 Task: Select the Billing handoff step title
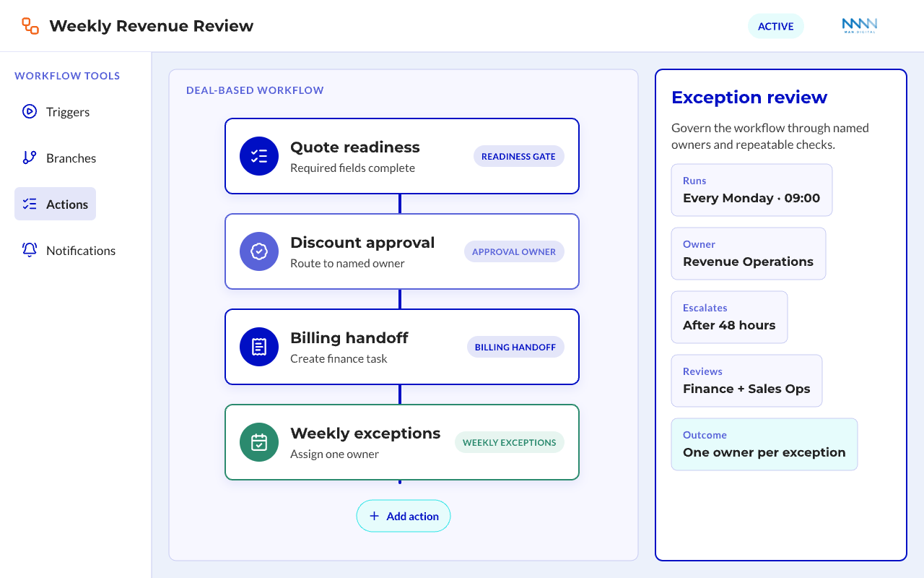349,338
